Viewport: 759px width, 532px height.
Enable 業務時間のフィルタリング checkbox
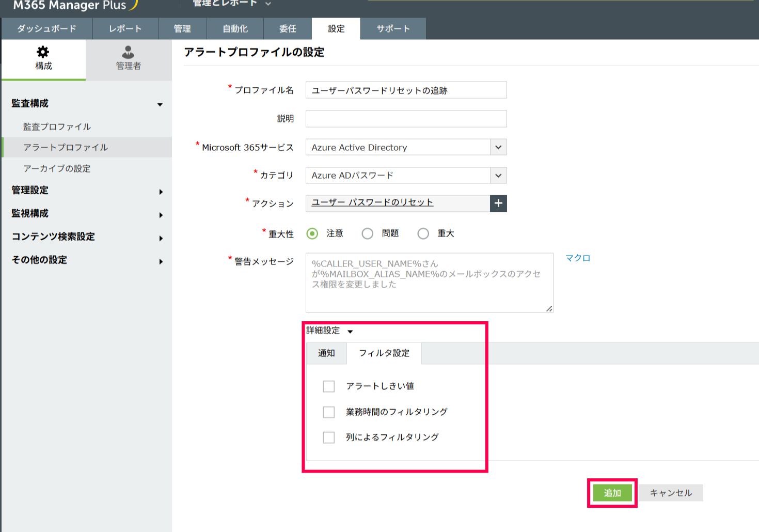click(329, 412)
